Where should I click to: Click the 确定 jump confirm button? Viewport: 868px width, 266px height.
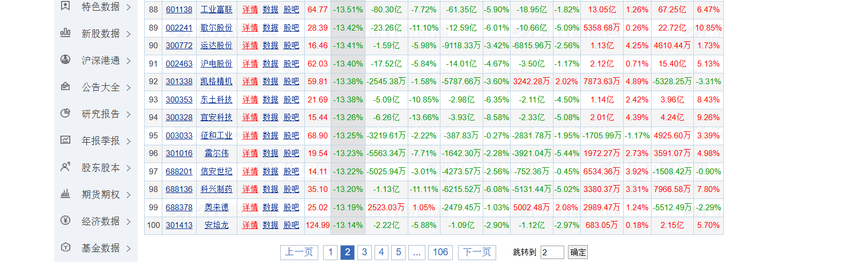[578, 252]
